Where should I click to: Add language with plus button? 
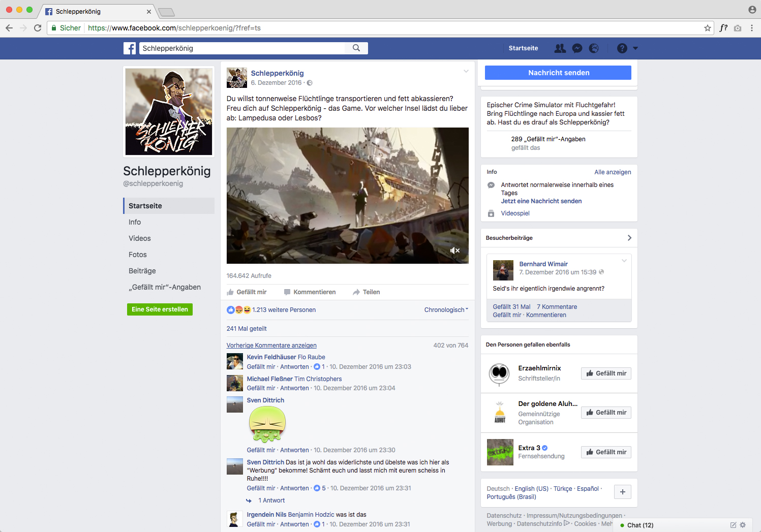coord(623,492)
